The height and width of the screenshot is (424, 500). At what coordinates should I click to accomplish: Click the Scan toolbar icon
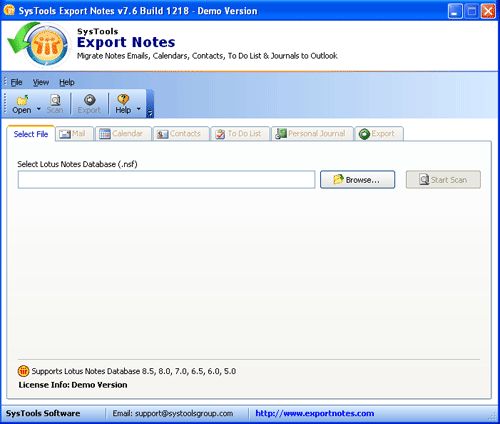point(55,100)
